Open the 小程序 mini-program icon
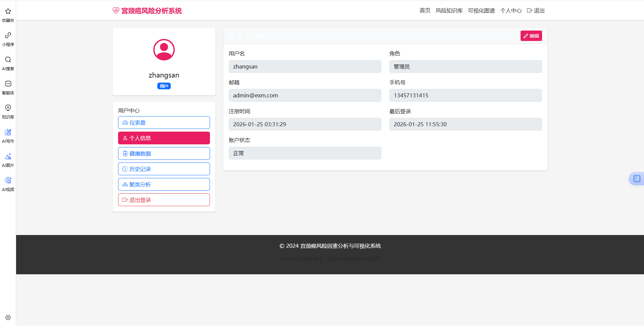Viewport: 644px width, 326px height. point(8,36)
